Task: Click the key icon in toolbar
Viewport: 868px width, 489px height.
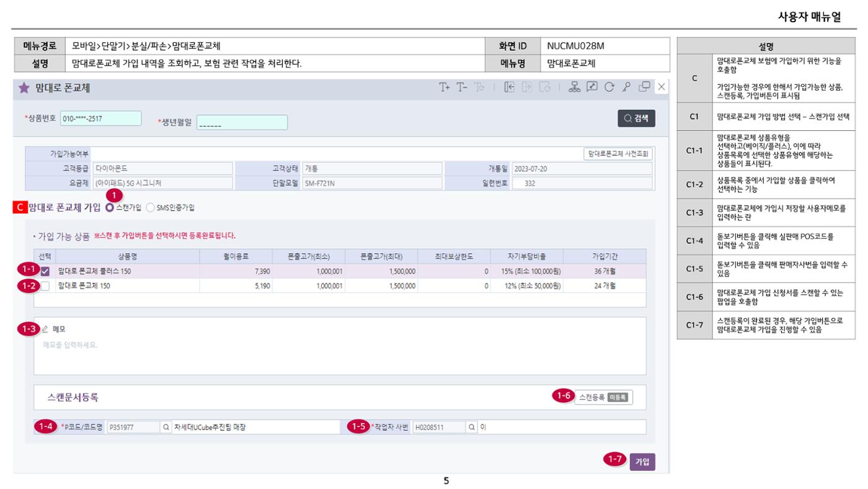Action: coord(627,87)
